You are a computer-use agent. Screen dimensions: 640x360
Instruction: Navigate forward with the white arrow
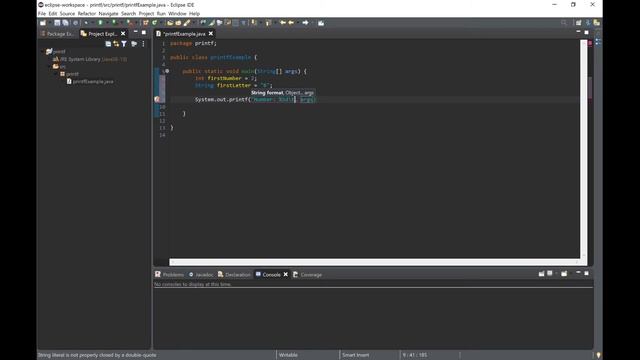click(x=306, y=23)
